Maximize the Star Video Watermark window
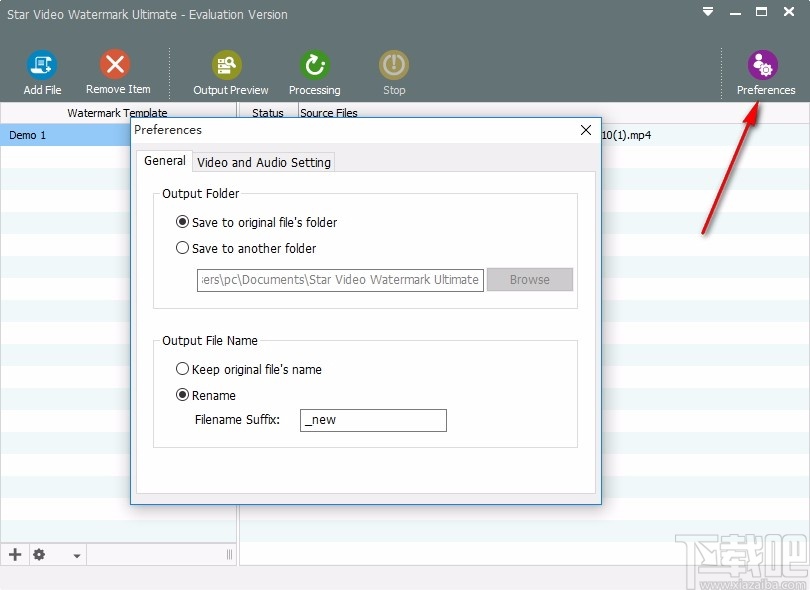810x590 pixels. click(x=761, y=11)
